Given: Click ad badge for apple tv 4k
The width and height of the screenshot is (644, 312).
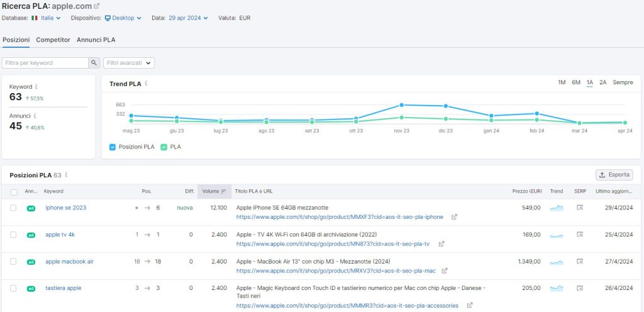Looking at the screenshot, I should pyautogui.click(x=31, y=235).
